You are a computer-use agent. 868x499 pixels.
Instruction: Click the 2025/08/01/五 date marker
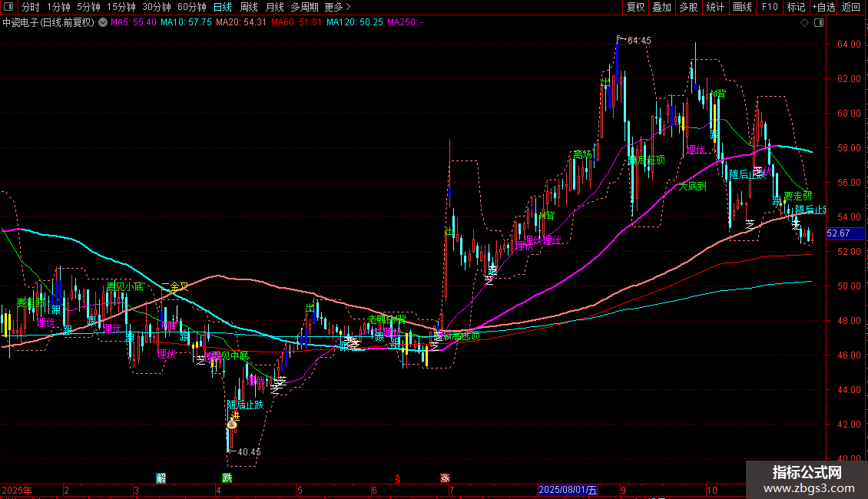568,490
